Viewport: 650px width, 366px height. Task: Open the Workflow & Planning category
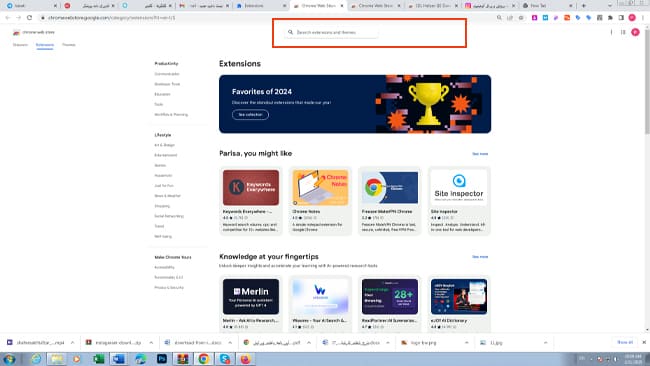pyautogui.click(x=171, y=114)
